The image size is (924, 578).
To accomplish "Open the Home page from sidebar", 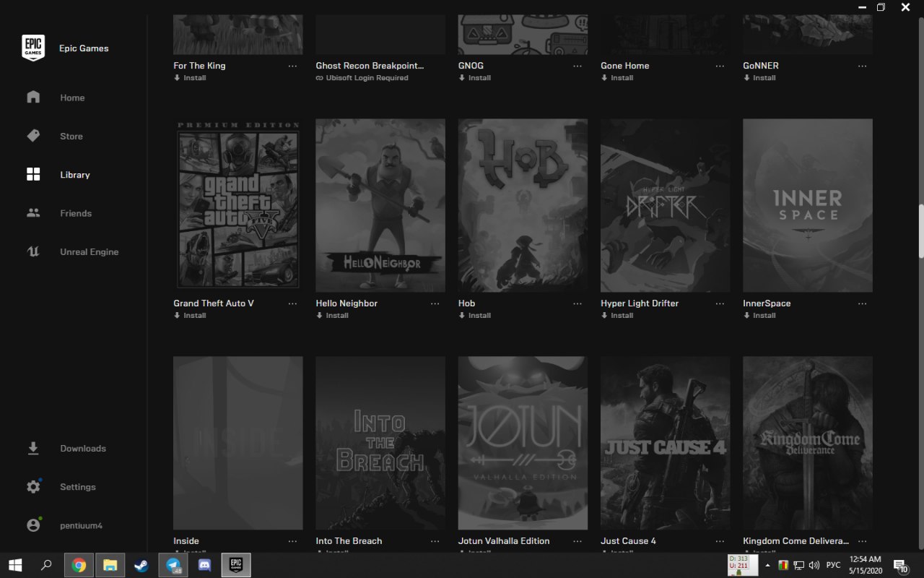I will pos(72,98).
